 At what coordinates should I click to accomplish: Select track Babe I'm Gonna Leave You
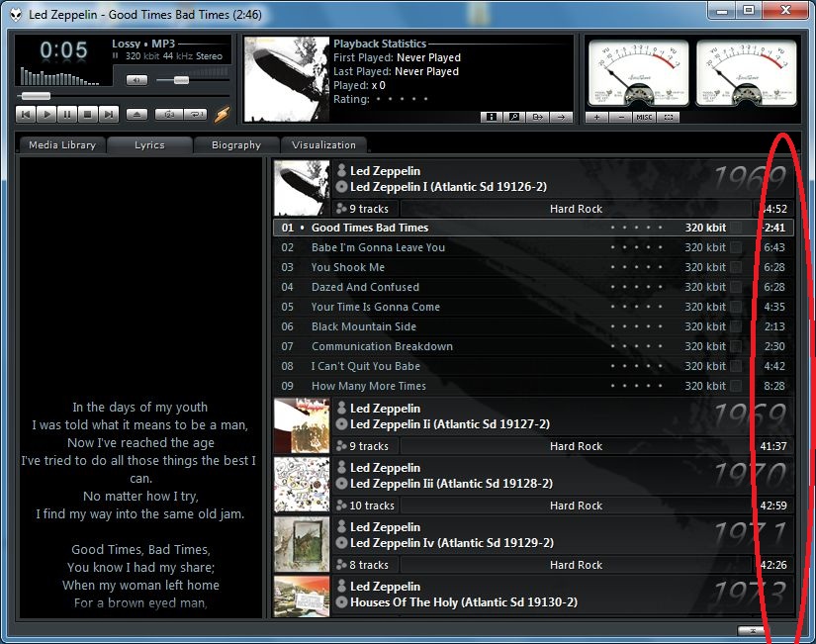533,247
